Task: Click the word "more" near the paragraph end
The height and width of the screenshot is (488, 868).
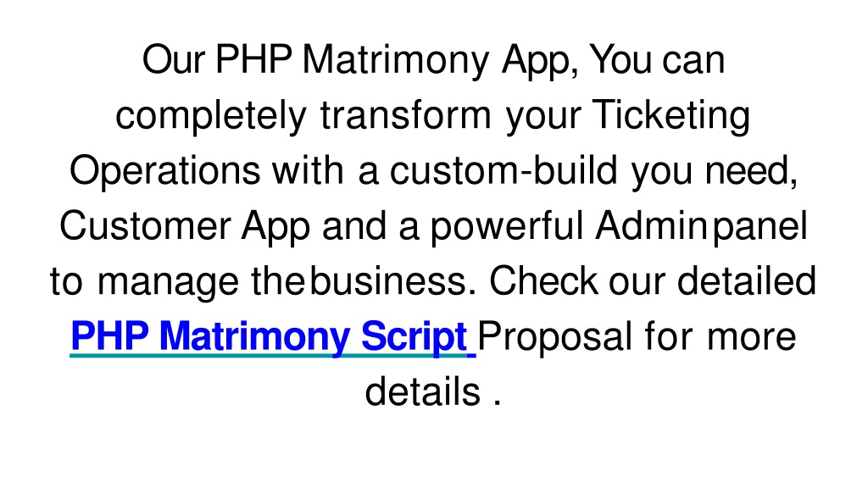Action: [751, 336]
